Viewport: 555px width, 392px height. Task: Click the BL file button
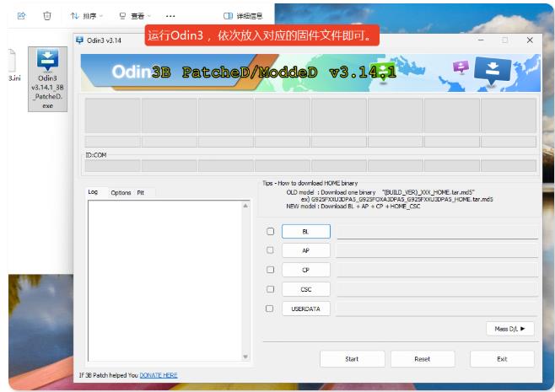306,232
